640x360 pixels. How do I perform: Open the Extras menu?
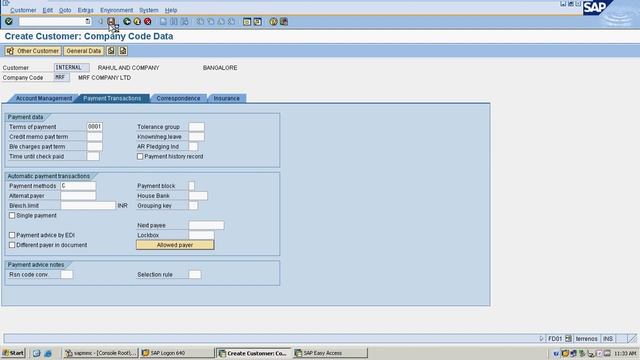click(x=85, y=10)
